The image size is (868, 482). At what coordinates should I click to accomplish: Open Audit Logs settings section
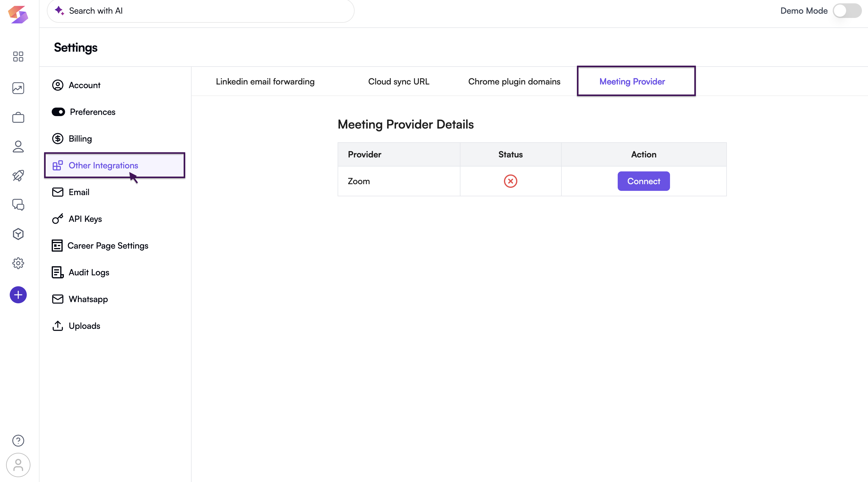(x=115, y=272)
